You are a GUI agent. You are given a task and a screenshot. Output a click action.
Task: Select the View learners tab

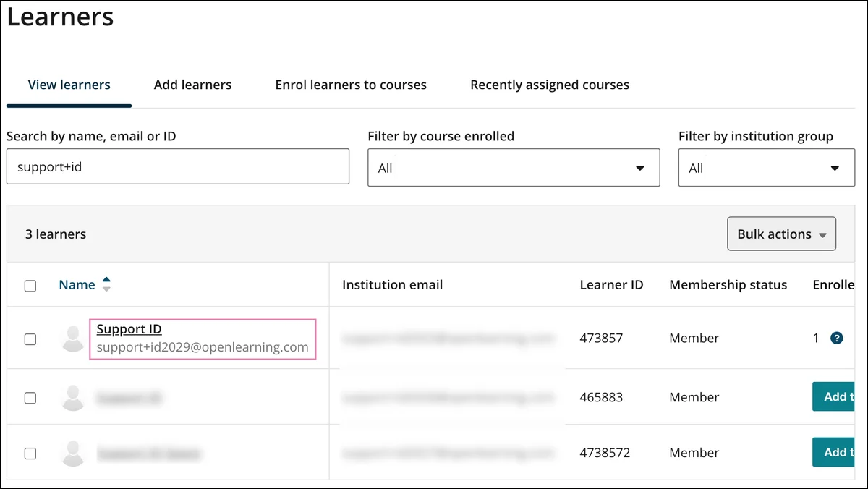click(69, 85)
